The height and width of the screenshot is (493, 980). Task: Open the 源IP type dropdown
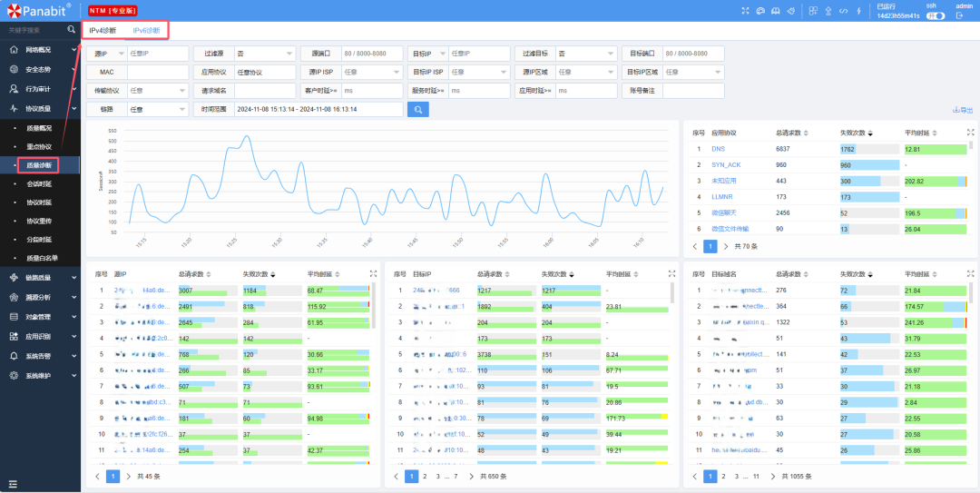point(107,54)
